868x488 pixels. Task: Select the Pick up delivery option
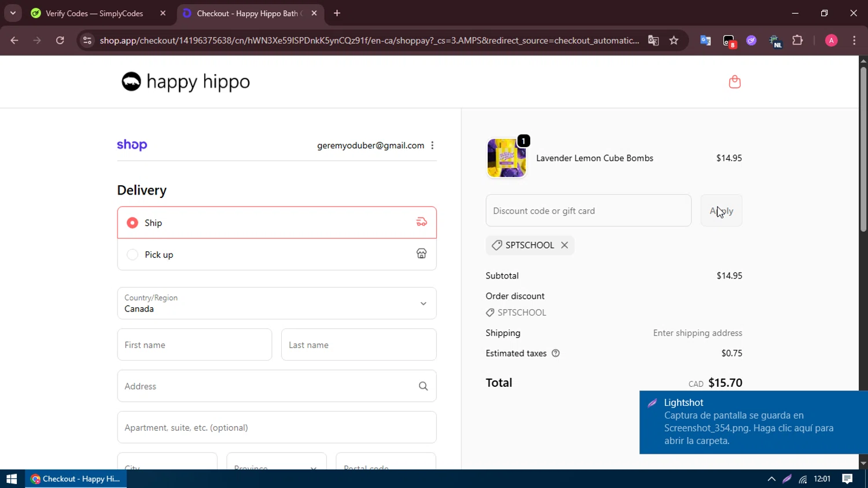(x=277, y=254)
